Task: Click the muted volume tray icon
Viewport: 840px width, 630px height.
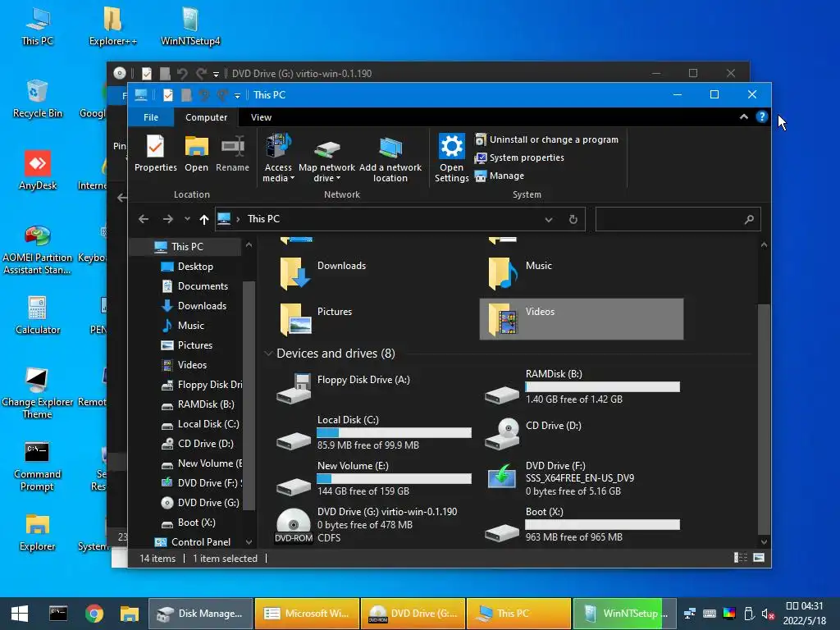Action: [x=768, y=614]
